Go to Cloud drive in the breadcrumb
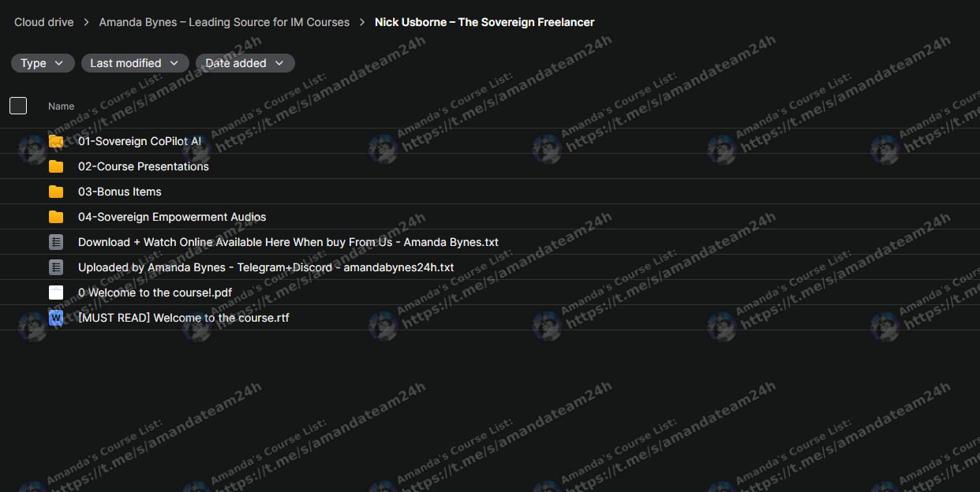980x492 pixels. tap(44, 22)
